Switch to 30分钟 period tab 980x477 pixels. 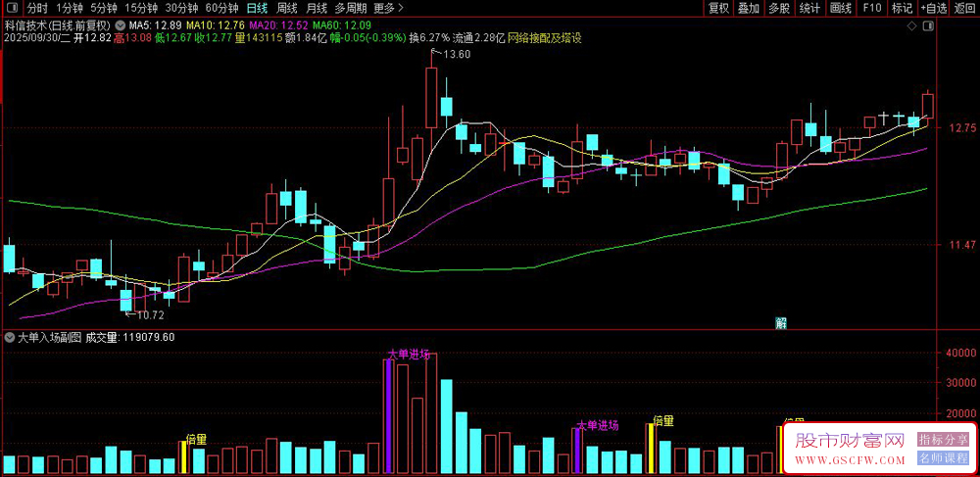click(x=181, y=8)
